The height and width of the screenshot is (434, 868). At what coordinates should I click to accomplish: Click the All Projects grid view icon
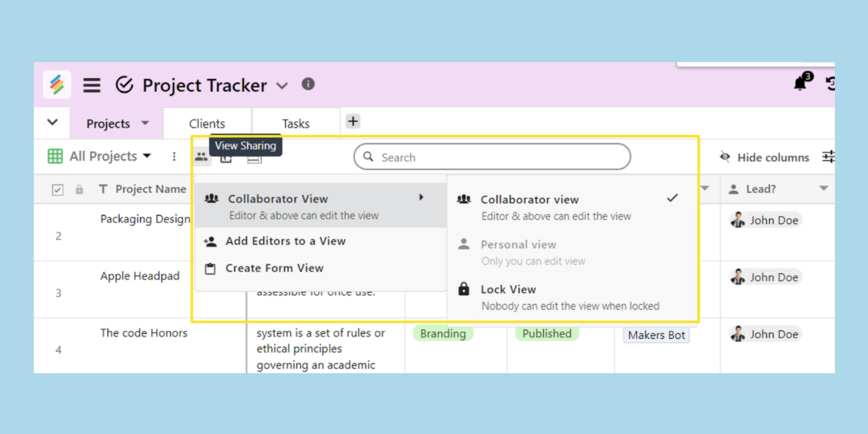pos(55,157)
